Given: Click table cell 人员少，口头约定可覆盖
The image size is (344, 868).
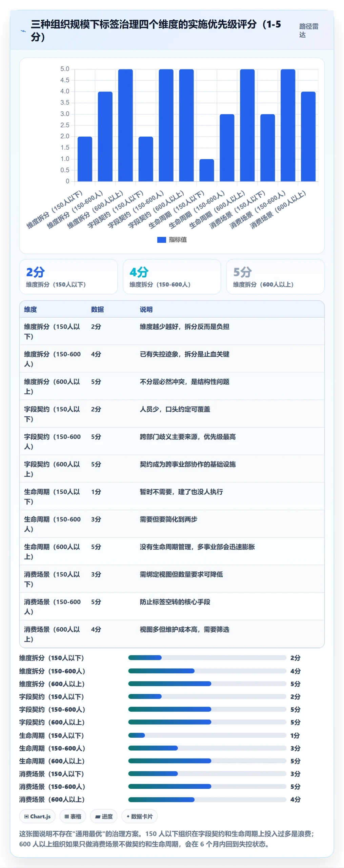Looking at the screenshot, I should (175, 409).
